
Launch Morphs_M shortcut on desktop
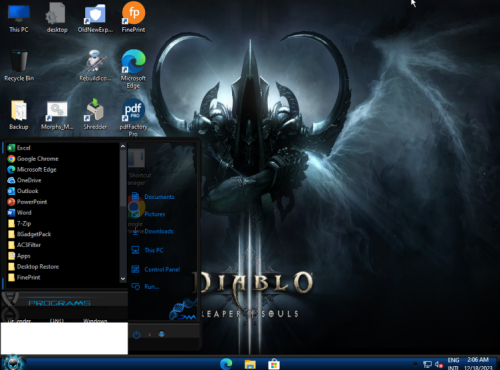coord(57,115)
